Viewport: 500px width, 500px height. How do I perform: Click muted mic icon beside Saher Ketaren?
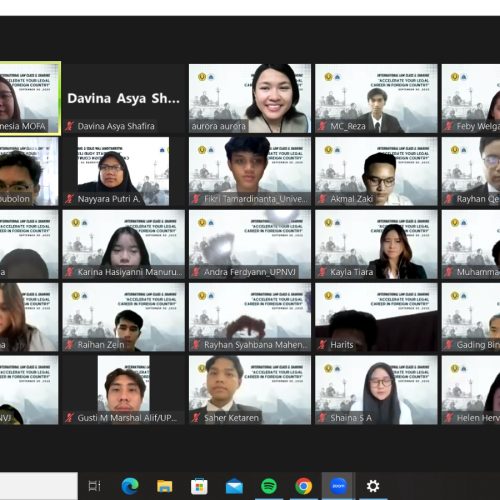pos(196,418)
